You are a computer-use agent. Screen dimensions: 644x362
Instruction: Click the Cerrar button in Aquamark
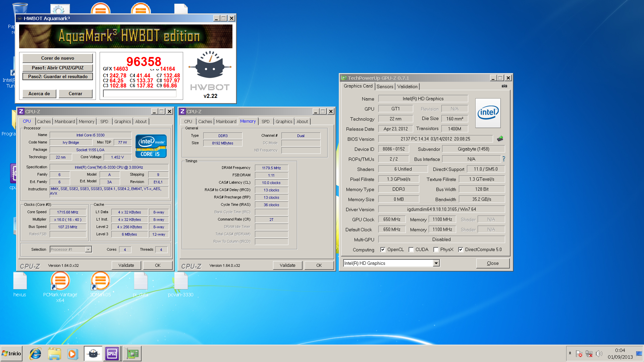pos(75,94)
